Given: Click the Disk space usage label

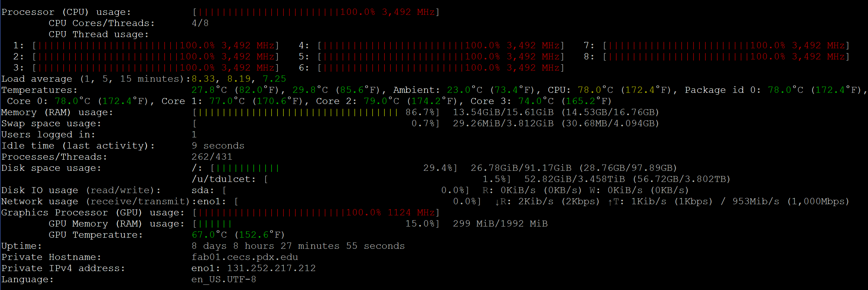Looking at the screenshot, I should pyautogui.click(x=52, y=168).
